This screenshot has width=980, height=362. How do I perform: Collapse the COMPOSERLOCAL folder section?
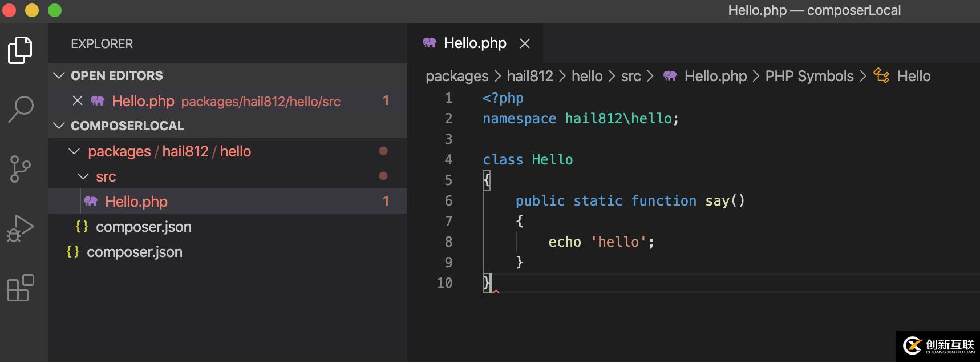(59, 126)
